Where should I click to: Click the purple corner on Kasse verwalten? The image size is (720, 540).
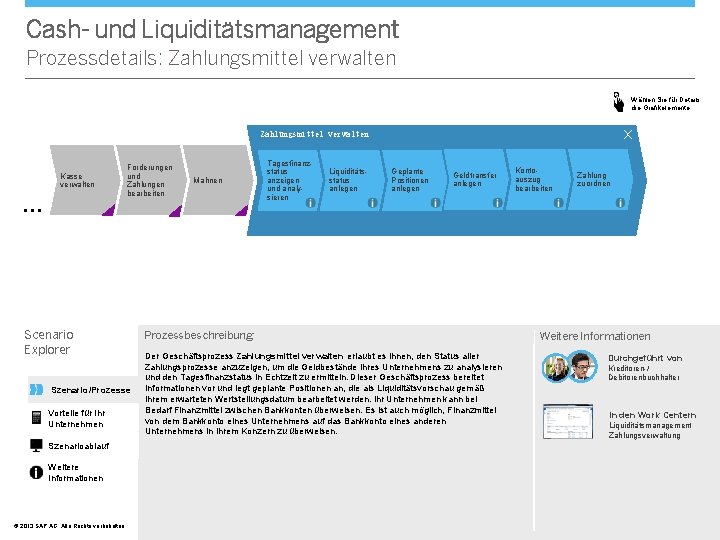[109, 210]
